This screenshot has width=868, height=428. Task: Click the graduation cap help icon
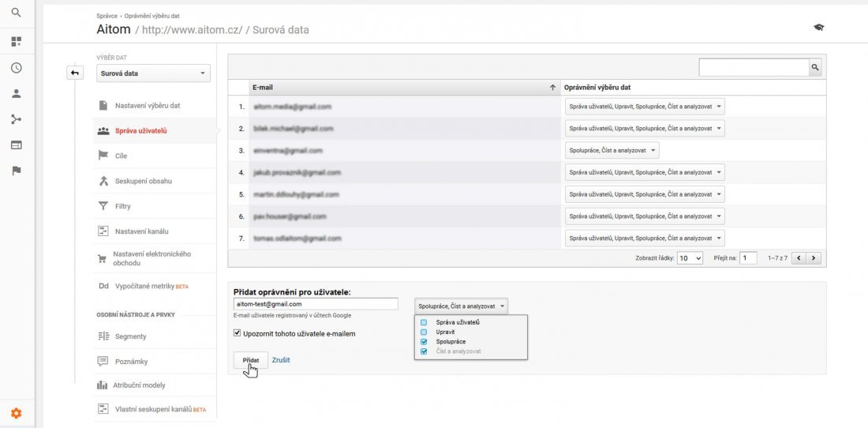[x=818, y=28]
